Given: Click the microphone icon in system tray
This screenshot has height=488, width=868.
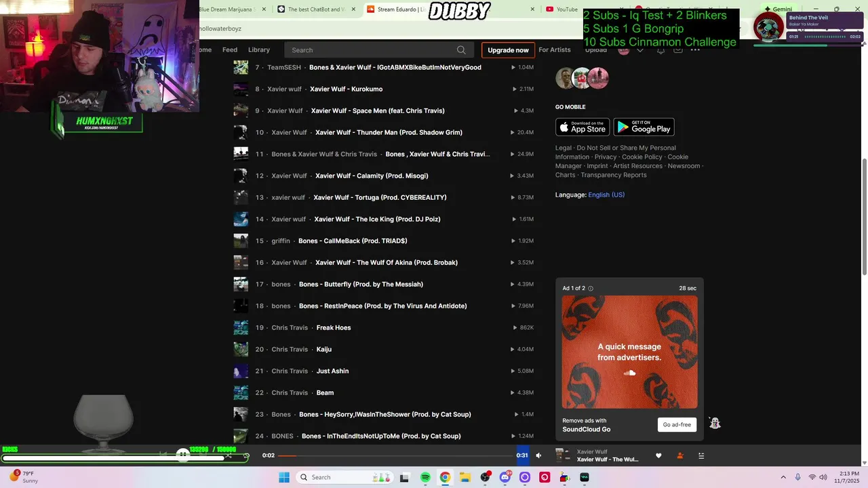Looking at the screenshot, I should 797,477.
